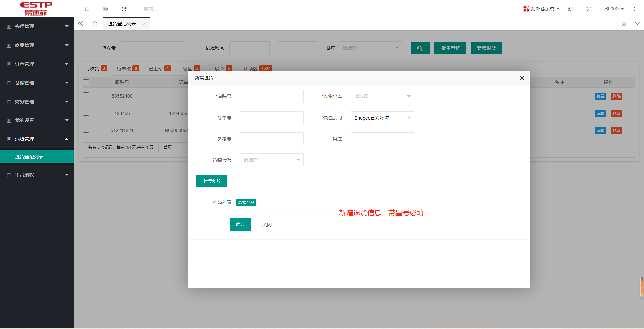Open the vertical ellipsis menu top right
The image size is (644, 329).
click(635, 9)
